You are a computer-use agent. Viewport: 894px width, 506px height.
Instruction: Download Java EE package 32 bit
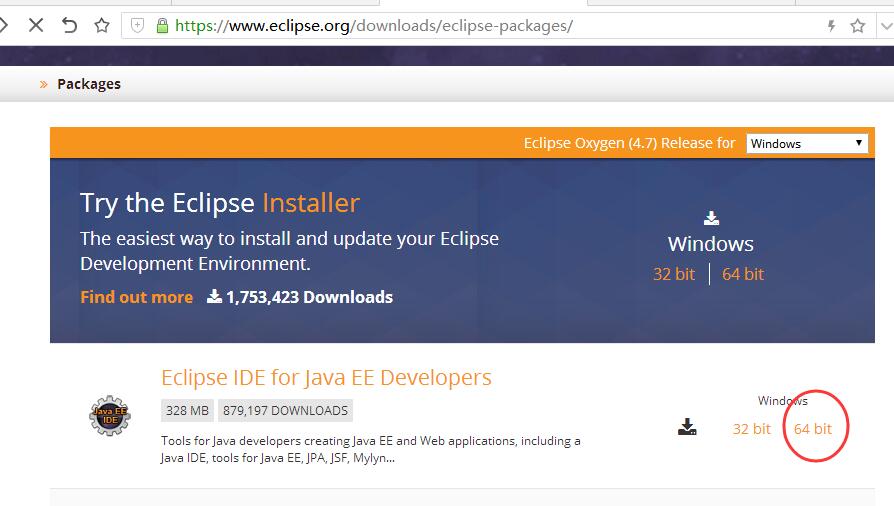[x=751, y=428]
